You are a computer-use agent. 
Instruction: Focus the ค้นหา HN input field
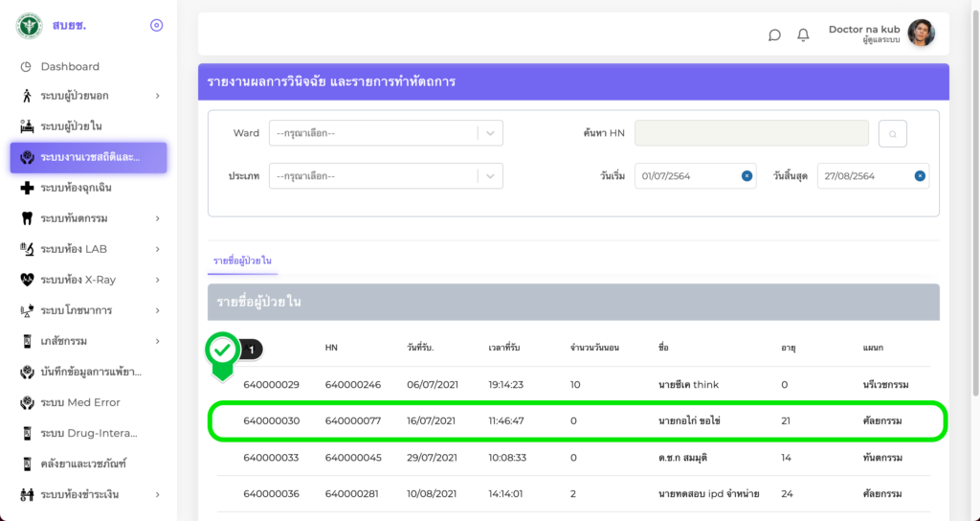[x=751, y=133]
